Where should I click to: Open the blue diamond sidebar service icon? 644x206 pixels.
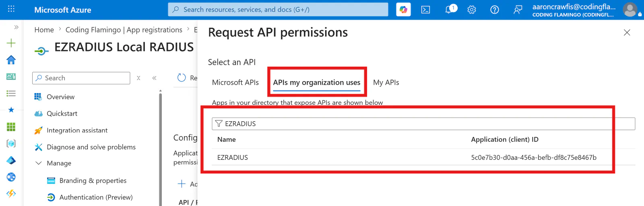pyautogui.click(x=11, y=160)
